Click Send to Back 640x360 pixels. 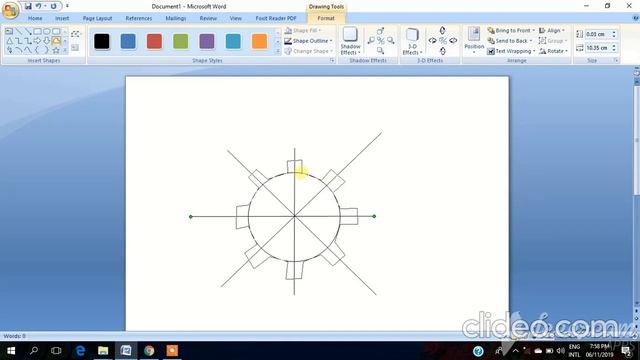click(510, 41)
